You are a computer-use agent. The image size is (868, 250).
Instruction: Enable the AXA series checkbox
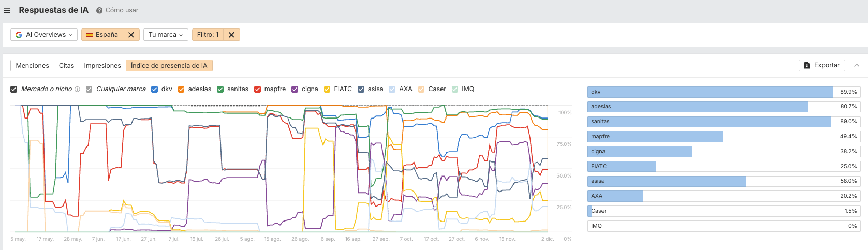(x=392, y=89)
